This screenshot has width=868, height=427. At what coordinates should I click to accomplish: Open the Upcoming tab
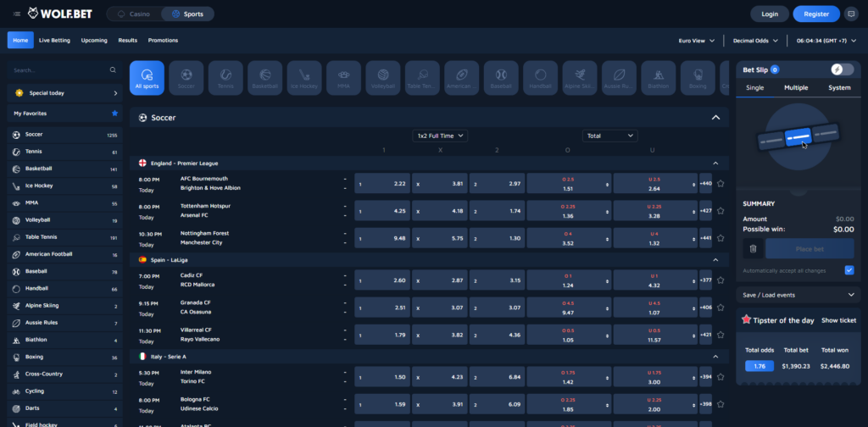pyautogui.click(x=94, y=41)
